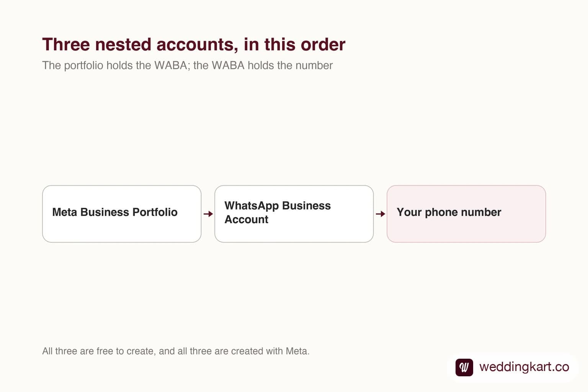This screenshot has width=588, height=392.
Task: Select the WhatsApp Business Account box
Action: click(x=294, y=214)
